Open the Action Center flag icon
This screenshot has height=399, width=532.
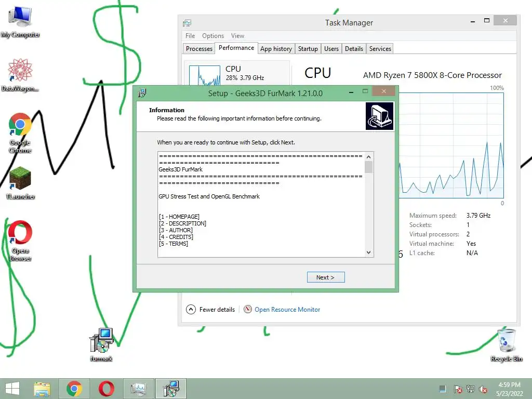(x=458, y=389)
